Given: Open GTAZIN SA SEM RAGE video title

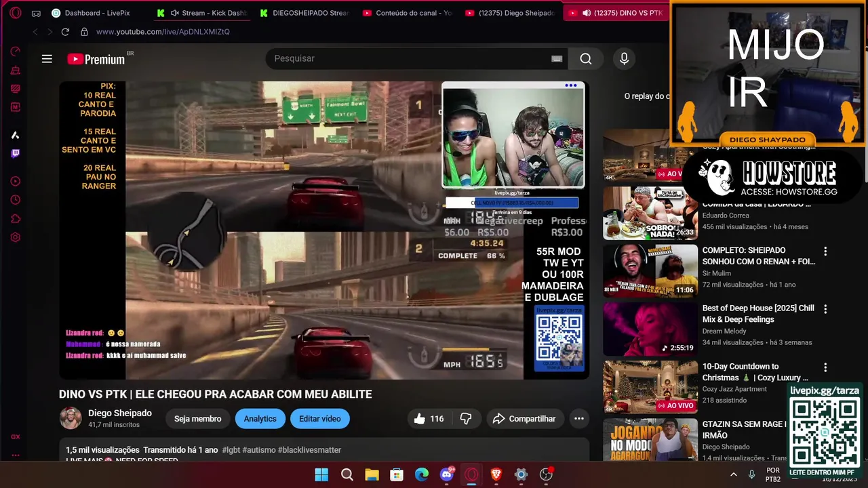Looking at the screenshot, I should click(x=743, y=430).
